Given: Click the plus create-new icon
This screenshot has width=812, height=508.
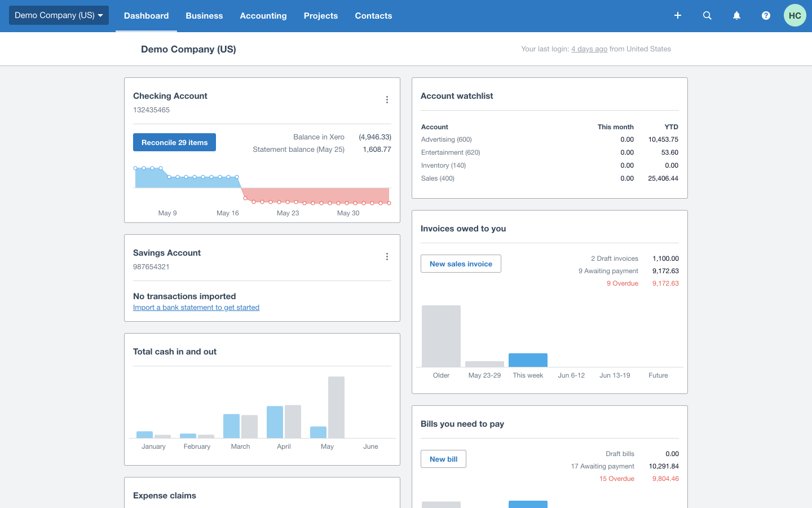Looking at the screenshot, I should [x=678, y=16].
